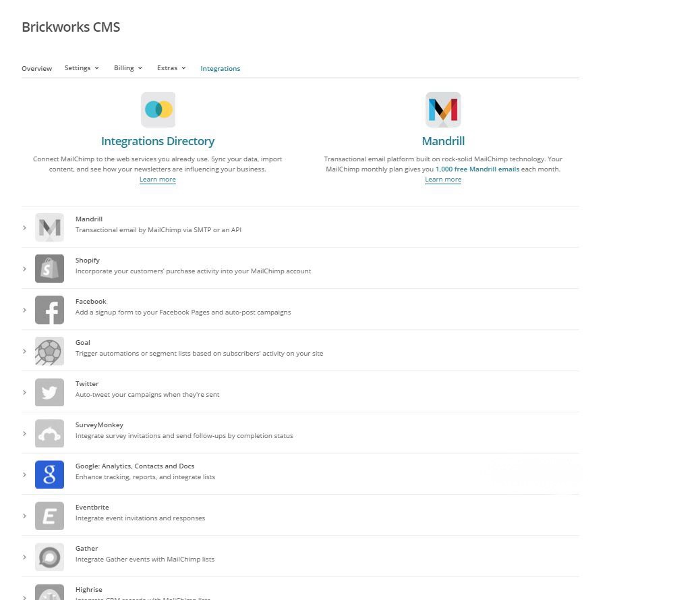This screenshot has height=600, width=700.
Task: Click the SurveyMonkey icon
Action: click(49, 433)
